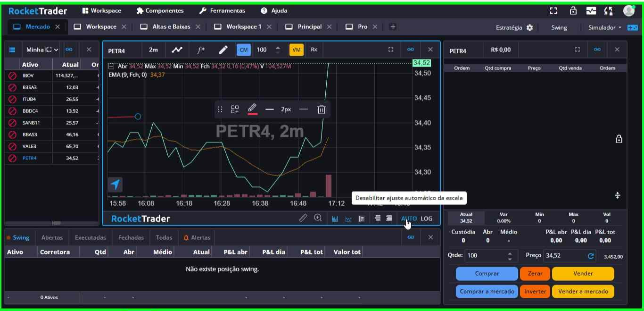This screenshot has height=311, width=644.
Task: Open the Componentes menu
Action: 160,10
